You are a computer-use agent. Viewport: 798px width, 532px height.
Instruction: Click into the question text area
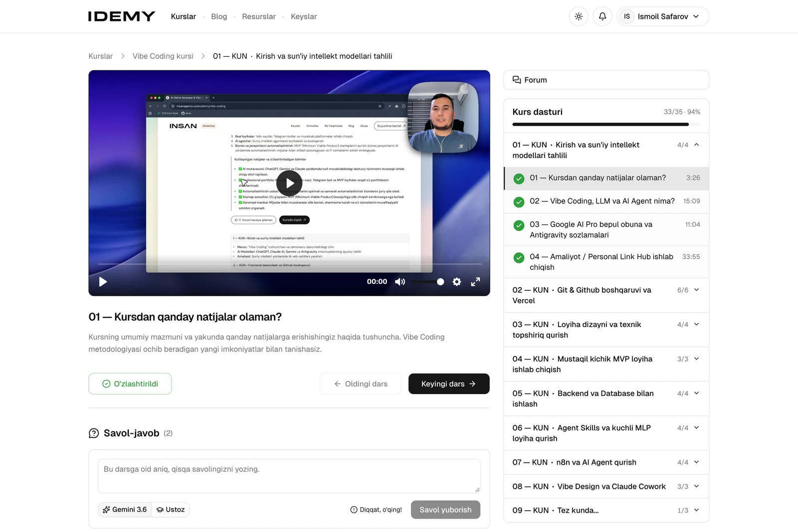point(289,476)
